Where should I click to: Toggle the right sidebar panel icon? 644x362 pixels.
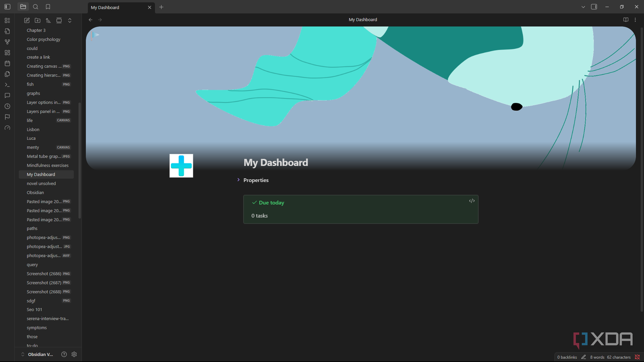click(x=594, y=7)
